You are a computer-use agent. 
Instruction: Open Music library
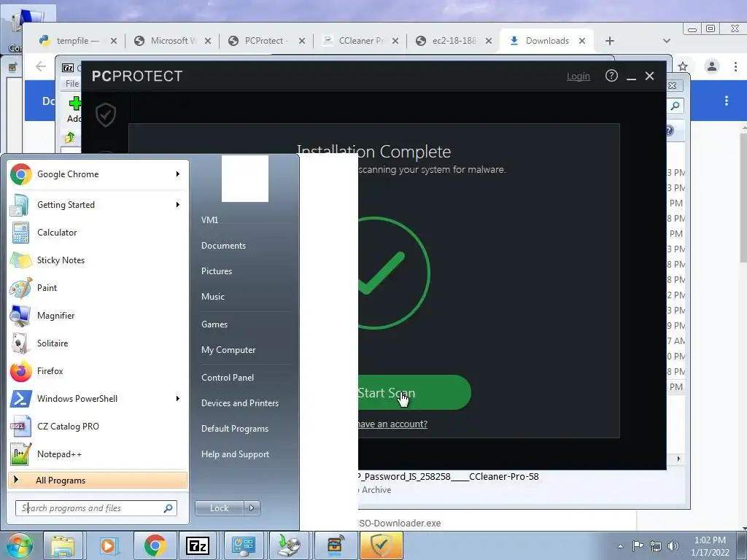coord(213,297)
